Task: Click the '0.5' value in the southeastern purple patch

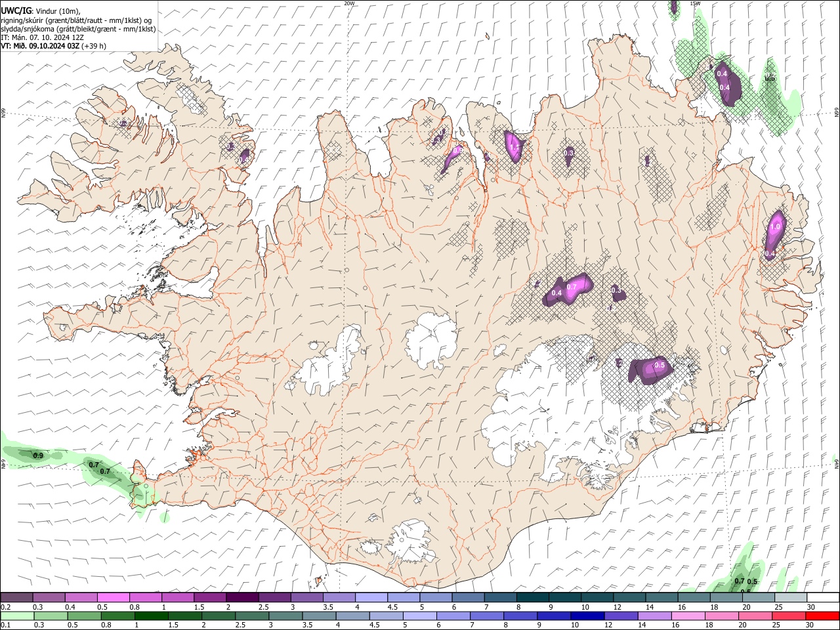Action: [660, 365]
